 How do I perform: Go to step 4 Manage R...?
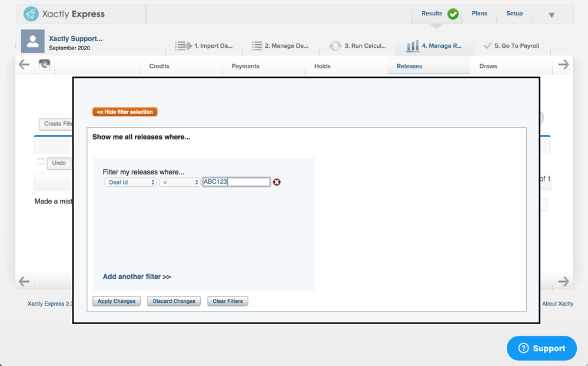point(442,46)
